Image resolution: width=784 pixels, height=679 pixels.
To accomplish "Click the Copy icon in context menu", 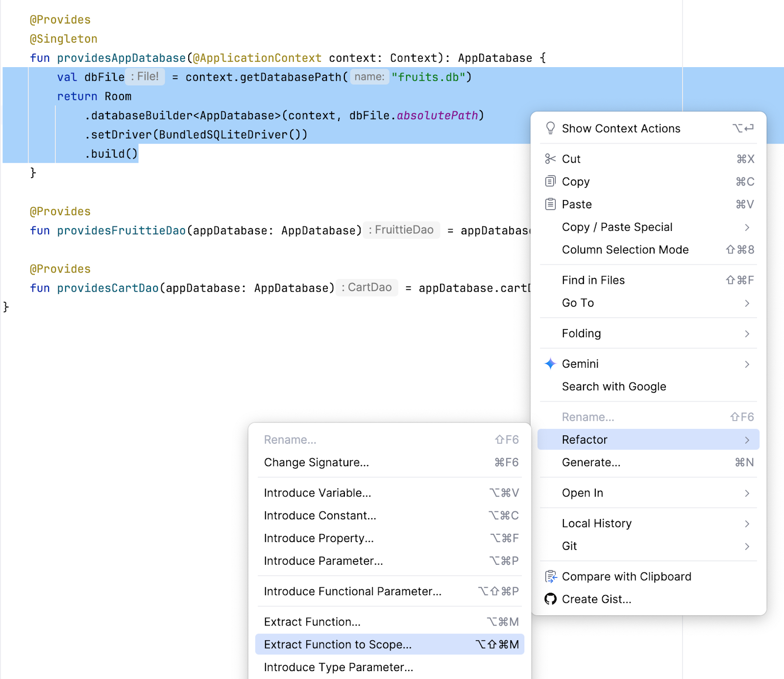I will [x=550, y=181].
